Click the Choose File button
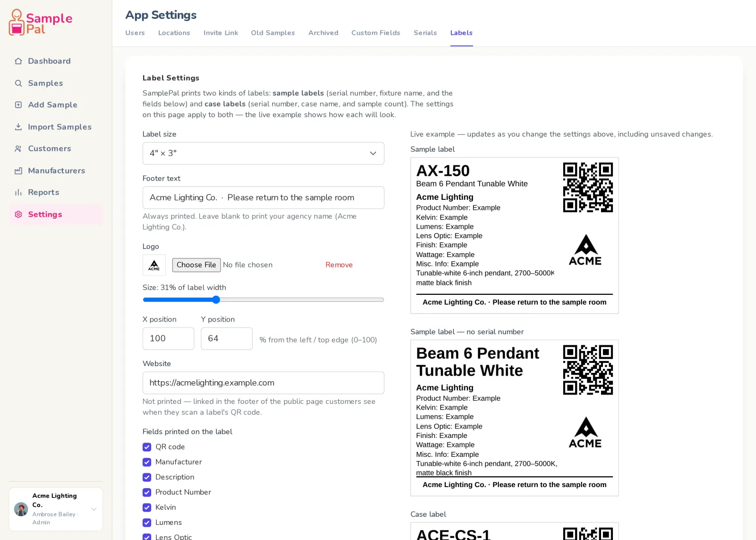 tap(196, 265)
